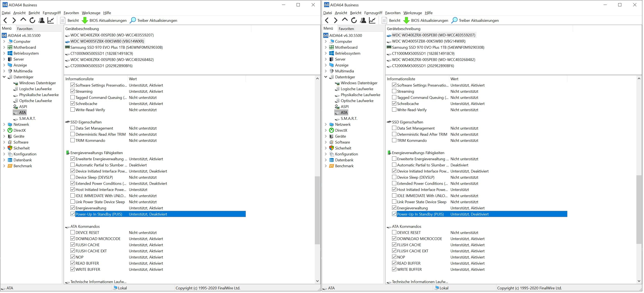Select Betriebssystem Windows icon in right window tree
Image resolution: width=644 pixels, height=293 pixels.
(332, 54)
